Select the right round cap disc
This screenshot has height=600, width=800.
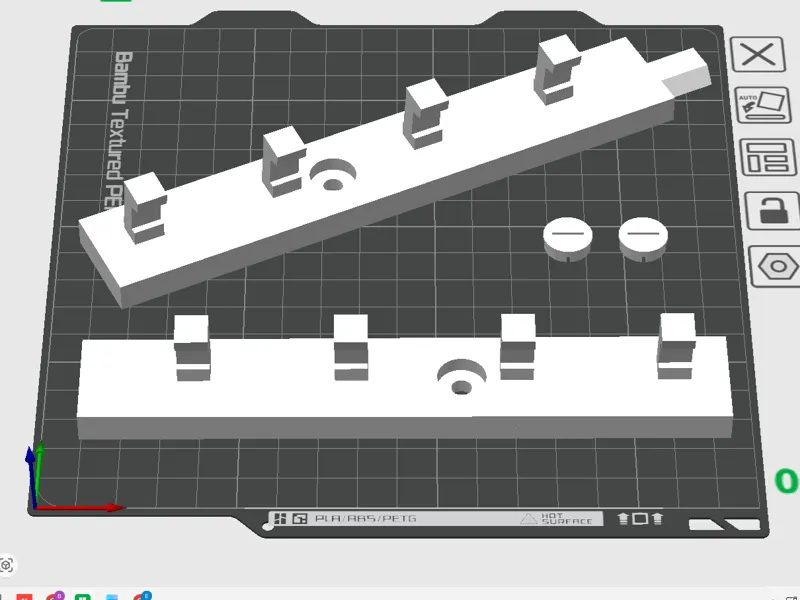[x=643, y=239]
